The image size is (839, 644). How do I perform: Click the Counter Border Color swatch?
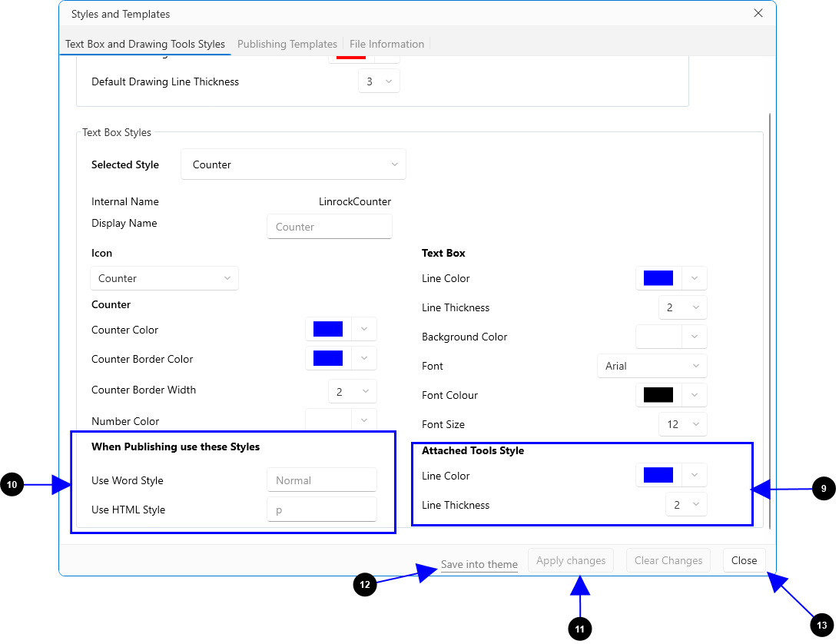click(328, 359)
